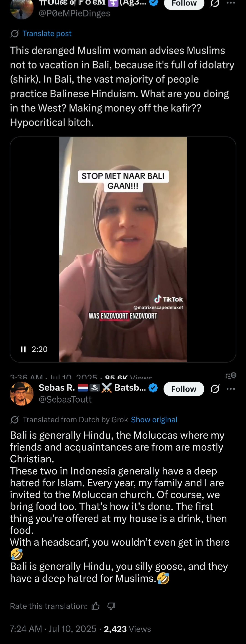Show original Dutch text
246x644 pixels.
(154, 419)
